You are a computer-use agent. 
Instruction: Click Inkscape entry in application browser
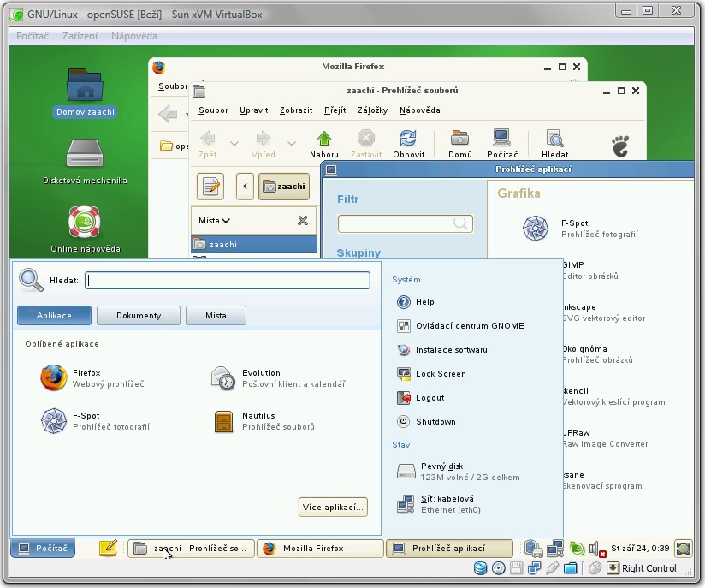[x=604, y=312]
